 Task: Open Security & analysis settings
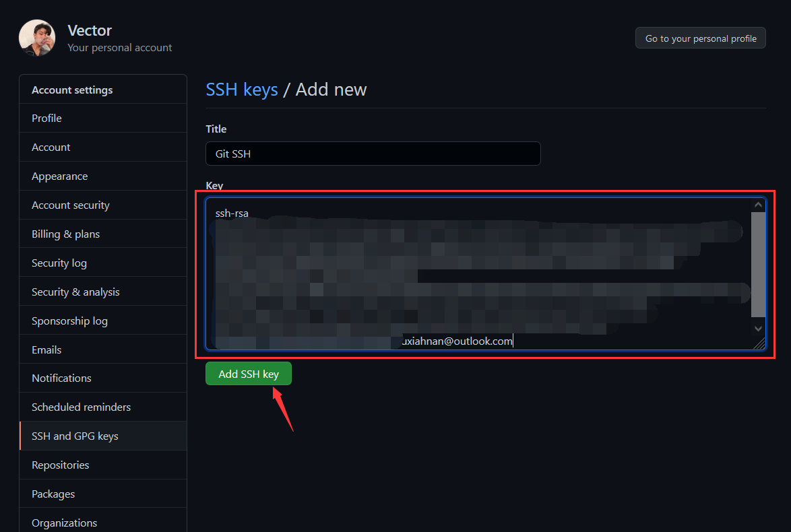pos(103,292)
